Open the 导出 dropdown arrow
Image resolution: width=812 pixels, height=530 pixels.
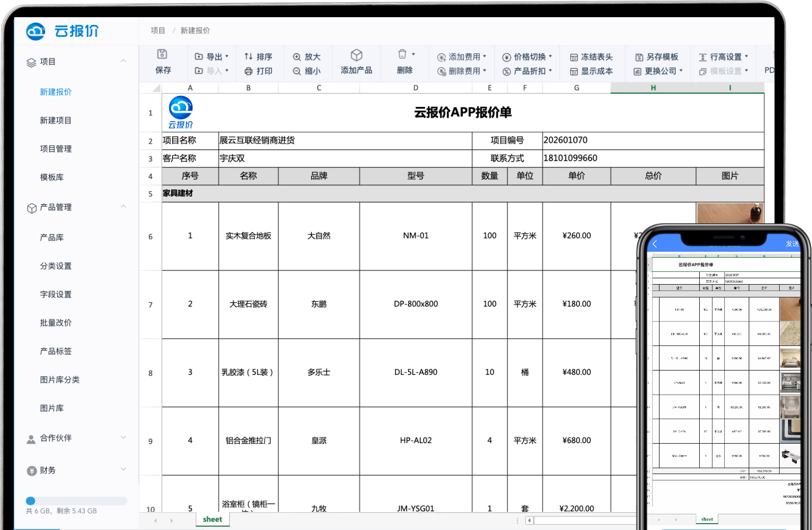227,56
